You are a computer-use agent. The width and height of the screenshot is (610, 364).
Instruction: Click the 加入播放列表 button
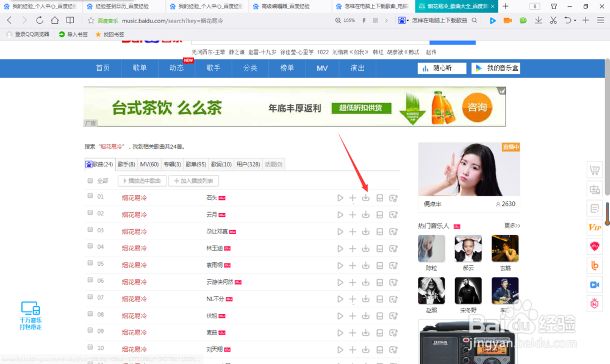click(194, 181)
